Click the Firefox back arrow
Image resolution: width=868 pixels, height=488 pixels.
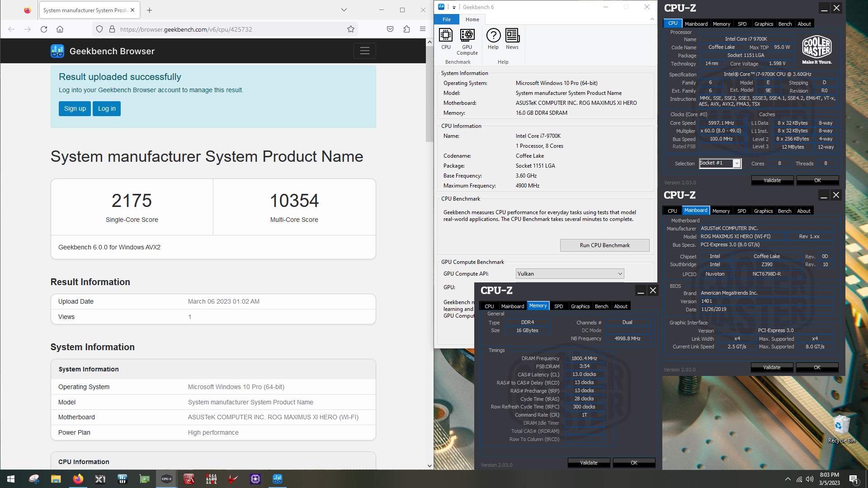11,29
